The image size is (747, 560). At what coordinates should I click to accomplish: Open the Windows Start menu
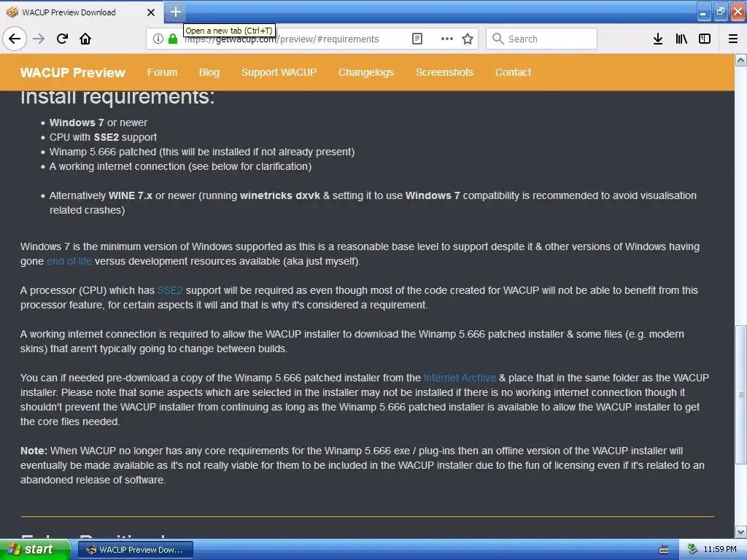35,550
